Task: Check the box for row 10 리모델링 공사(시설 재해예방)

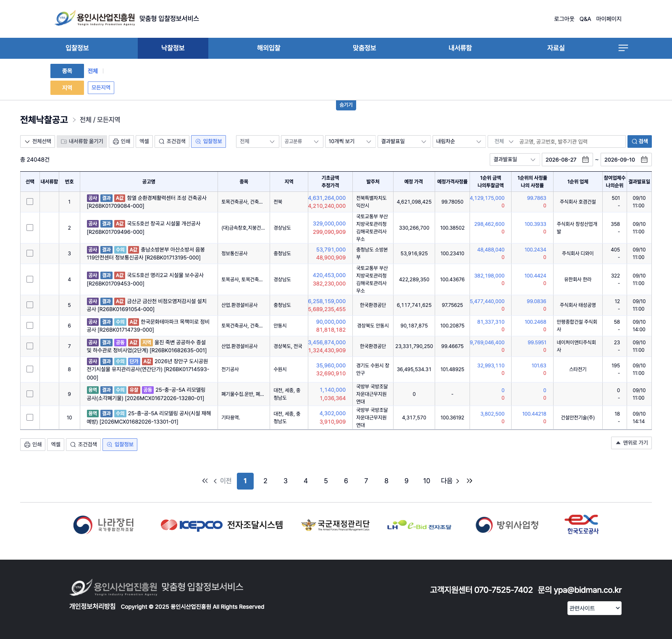Action: coord(30,417)
